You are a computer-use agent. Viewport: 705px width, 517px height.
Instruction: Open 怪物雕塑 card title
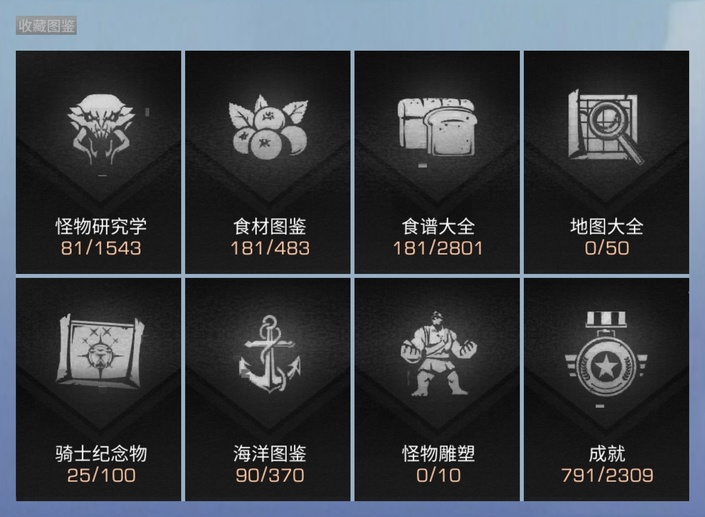(438, 454)
